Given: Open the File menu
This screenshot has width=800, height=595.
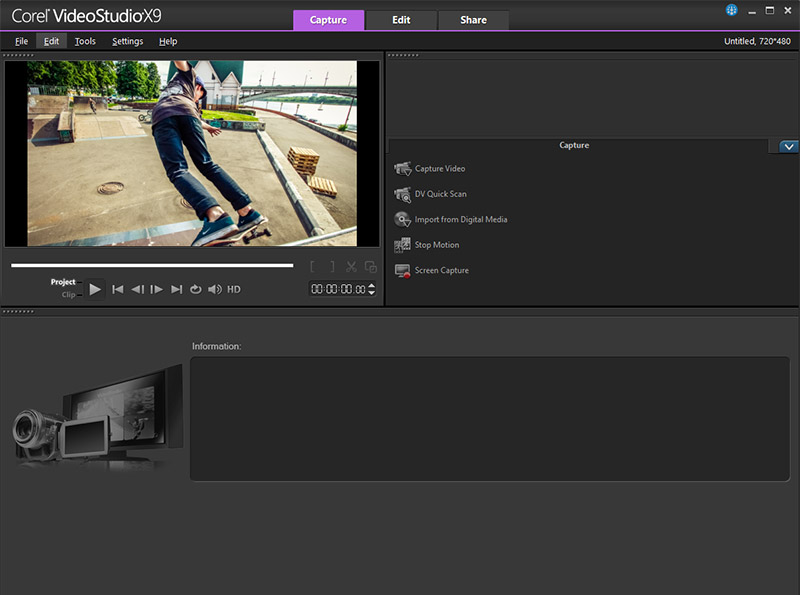Looking at the screenshot, I should [x=21, y=41].
